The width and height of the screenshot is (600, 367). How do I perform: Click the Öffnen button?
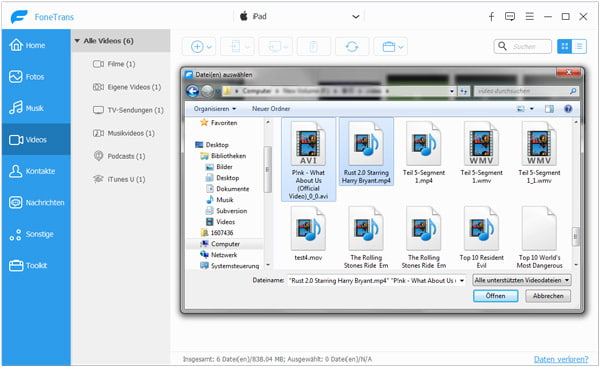(496, 296)
